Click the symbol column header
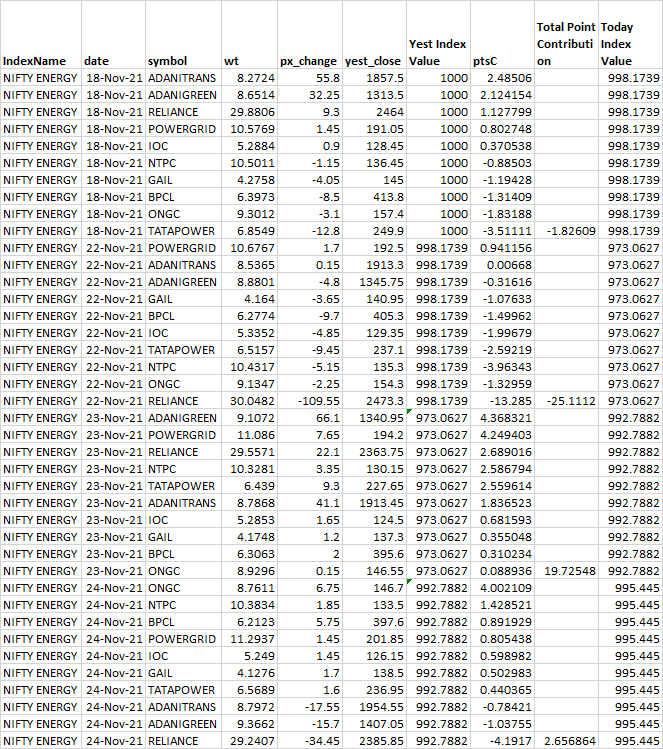The width and height of the screenshot is (663, 749). (x=167, y=61)
